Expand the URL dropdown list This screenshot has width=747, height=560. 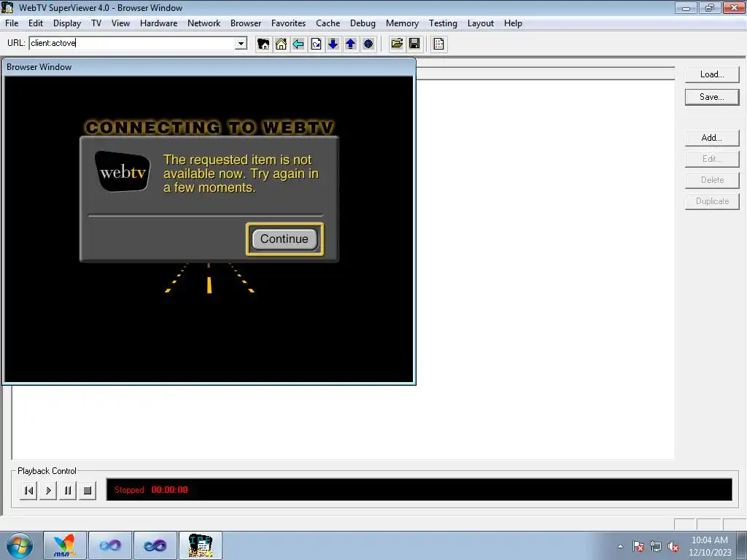(241, 43)
